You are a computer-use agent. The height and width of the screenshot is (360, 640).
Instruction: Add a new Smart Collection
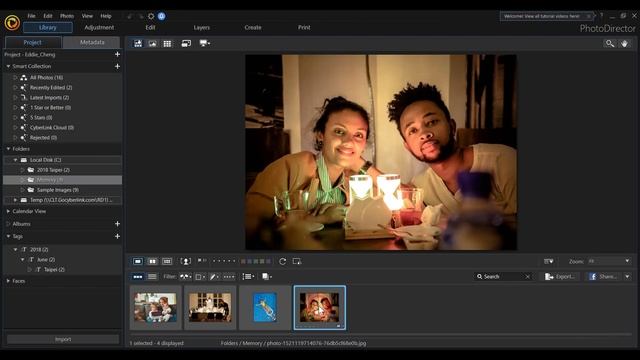118,66
